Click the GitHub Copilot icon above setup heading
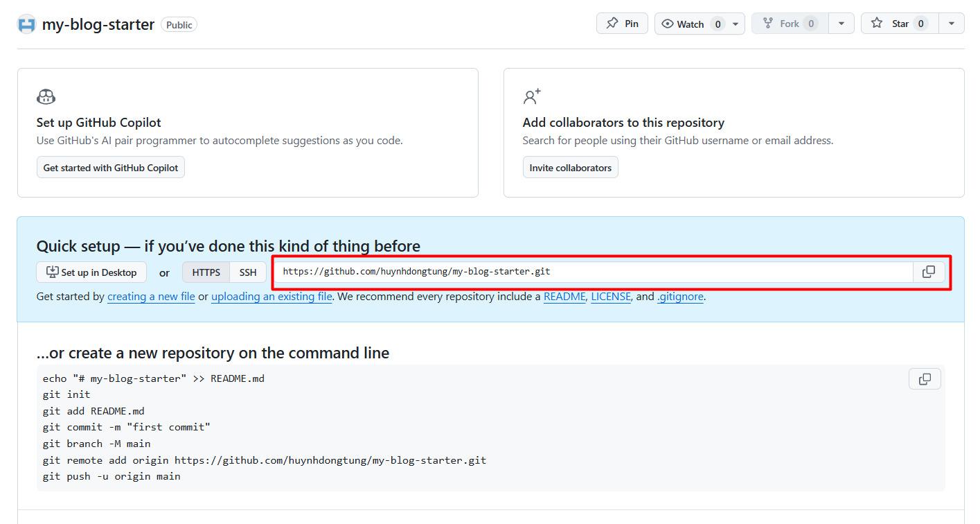The image size is (980, 524). [46, 96]
